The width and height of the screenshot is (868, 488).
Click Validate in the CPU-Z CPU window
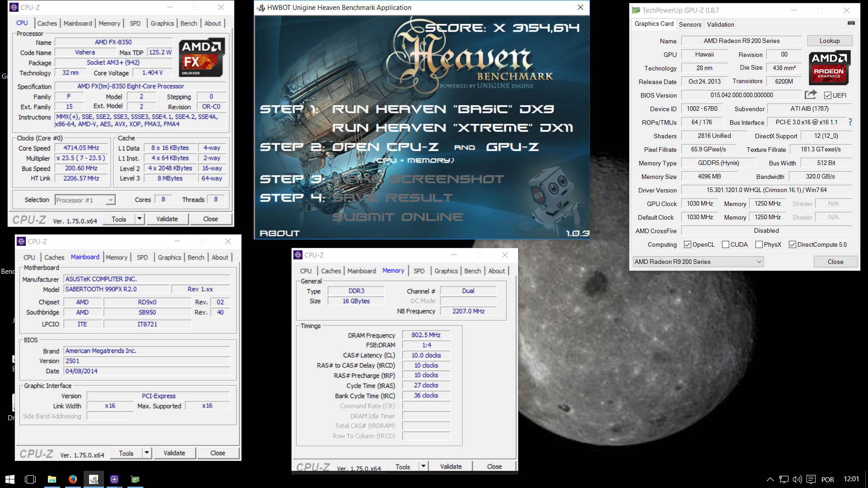[167, 219]
